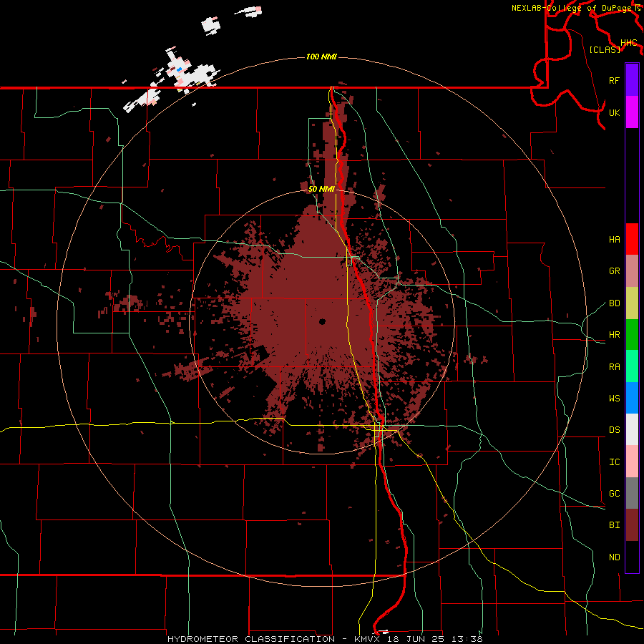This screenshot has height=644, width=644.
Task: Select the BD big drops yellow swatch
Action: pos(632,303)
